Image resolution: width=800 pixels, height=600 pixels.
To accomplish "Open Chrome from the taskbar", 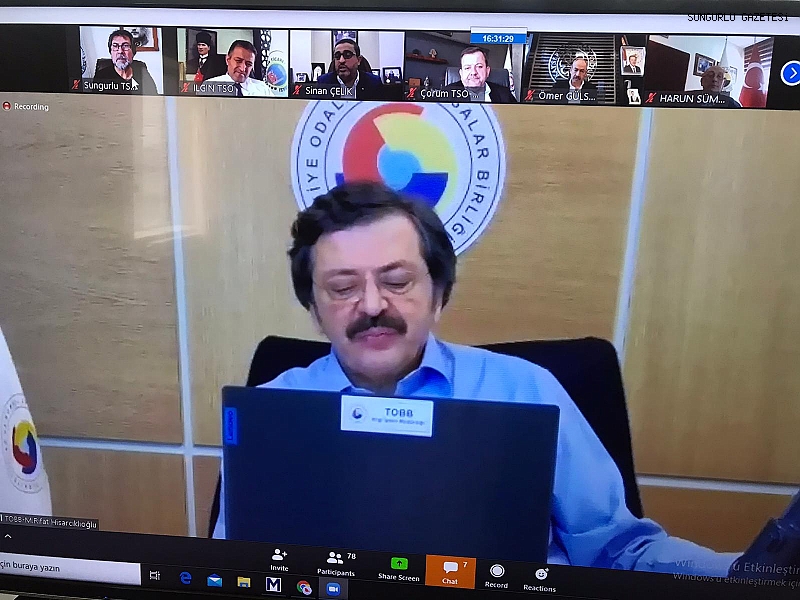I will pos(304,588).
